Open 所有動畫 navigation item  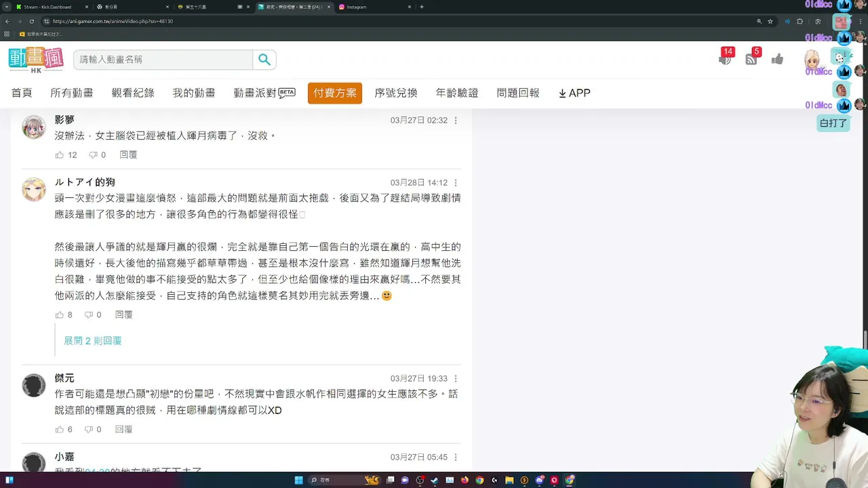[72, 93]
